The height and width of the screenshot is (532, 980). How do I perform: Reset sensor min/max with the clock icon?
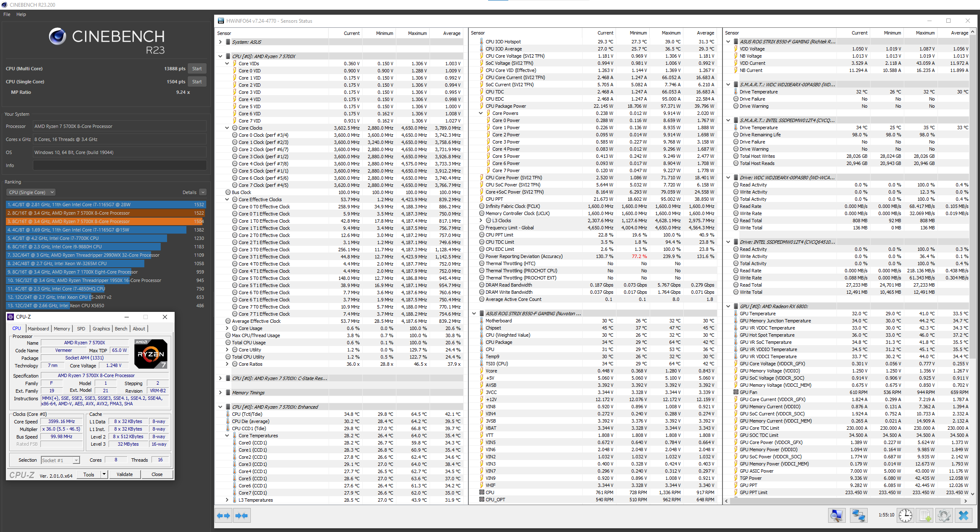tap(905, 515)
